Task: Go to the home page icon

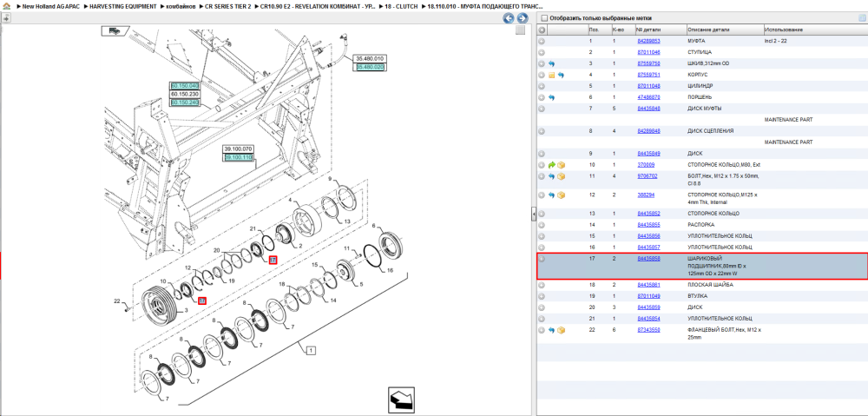Action: tap(7, 6)
